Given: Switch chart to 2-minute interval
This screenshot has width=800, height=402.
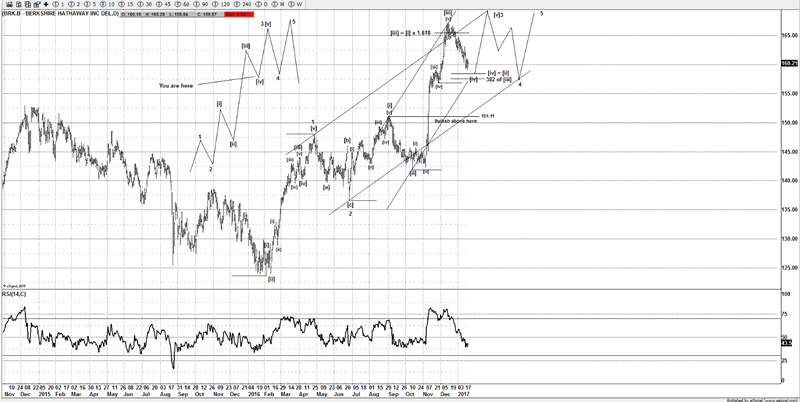Looking at the screenshot, I should (x=74, y=4).
